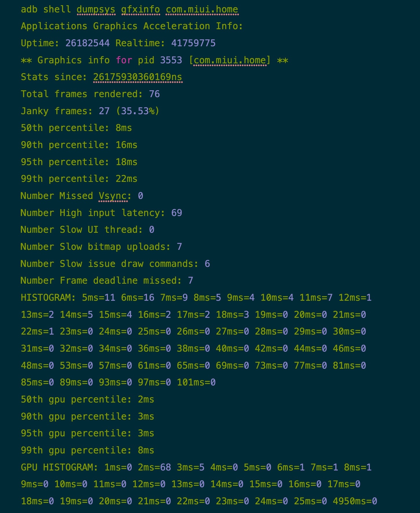Click the 4950ms=0 entry on the last line
Screen dimensions: 420x513
click(355, 501)
